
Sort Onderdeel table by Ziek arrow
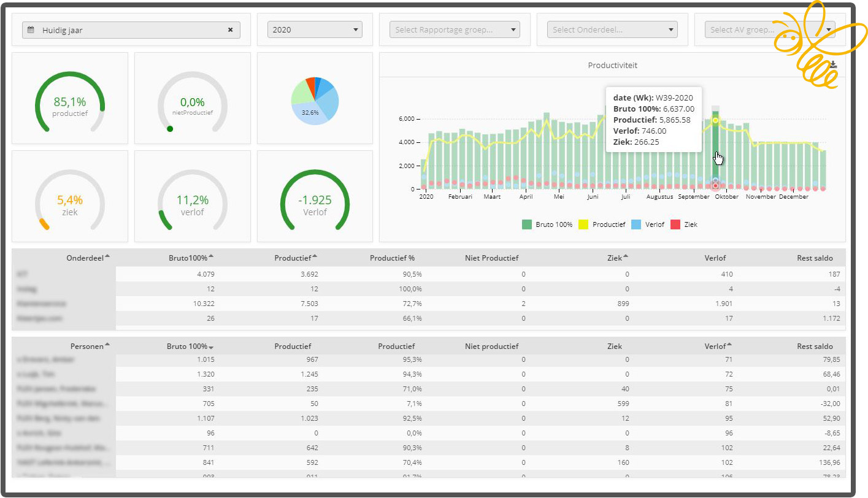pos(624,256)
